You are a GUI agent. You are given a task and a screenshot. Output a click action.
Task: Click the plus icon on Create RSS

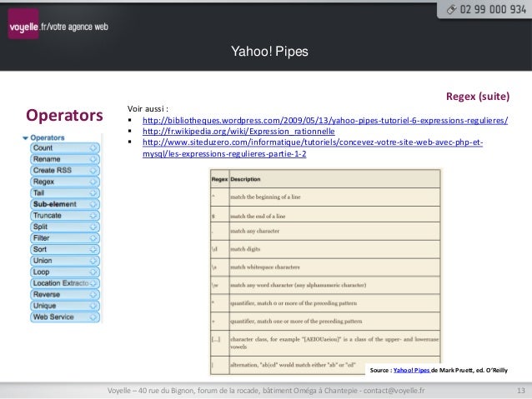(x=93, y=171)
